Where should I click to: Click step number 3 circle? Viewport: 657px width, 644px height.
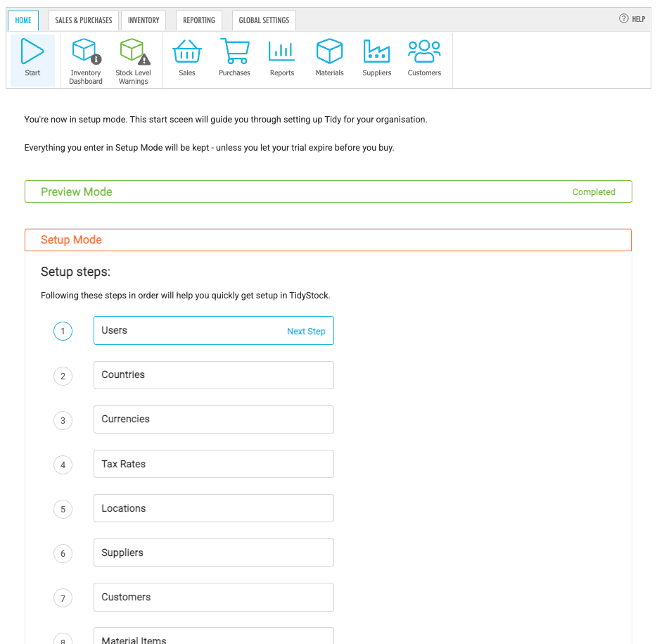click(63, 420)
